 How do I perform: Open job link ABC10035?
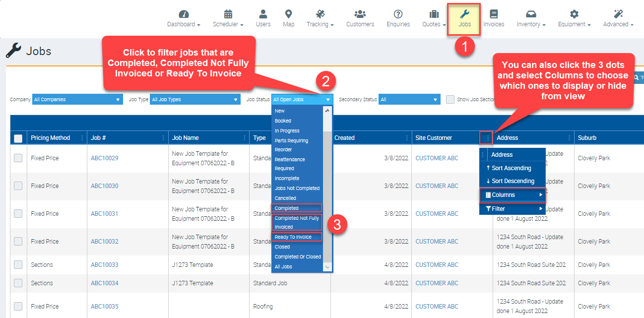[x=105, y=307]
